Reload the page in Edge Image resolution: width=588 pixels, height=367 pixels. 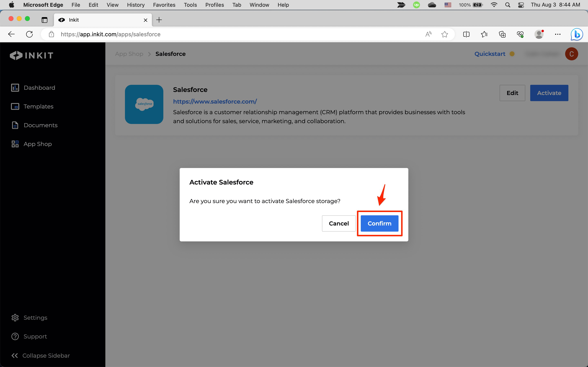point(29,34)
